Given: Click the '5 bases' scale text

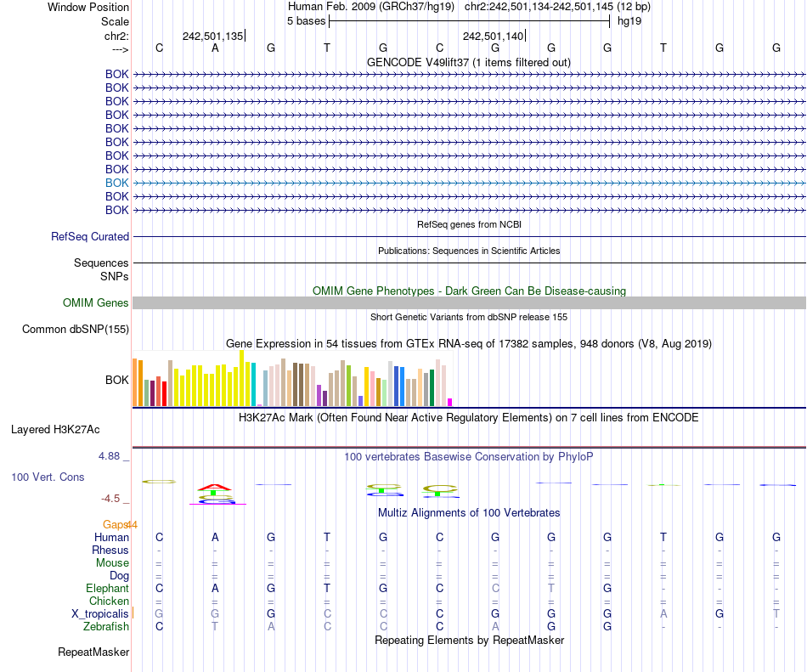Looking at the screenshot, I should 306,21.
